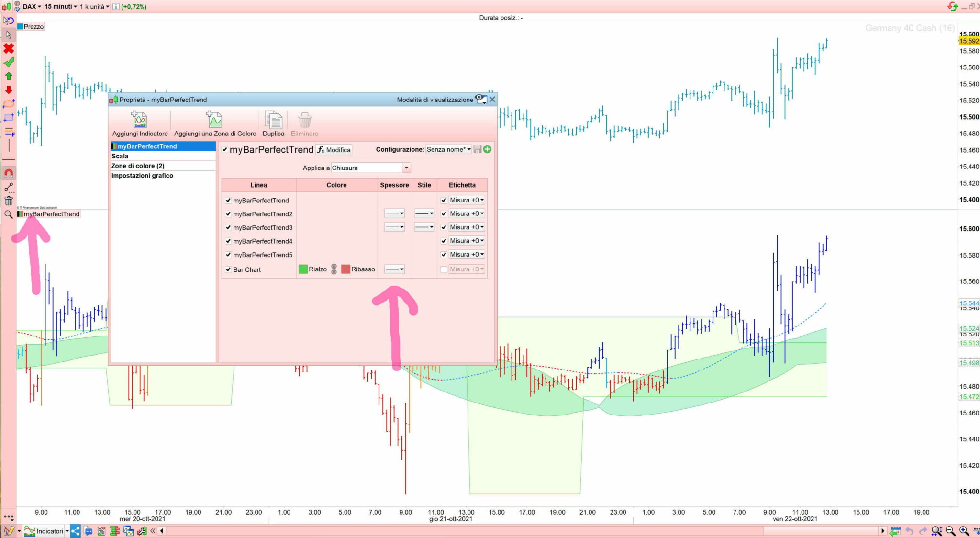Click the red X drawing tool

click(9, 48)
